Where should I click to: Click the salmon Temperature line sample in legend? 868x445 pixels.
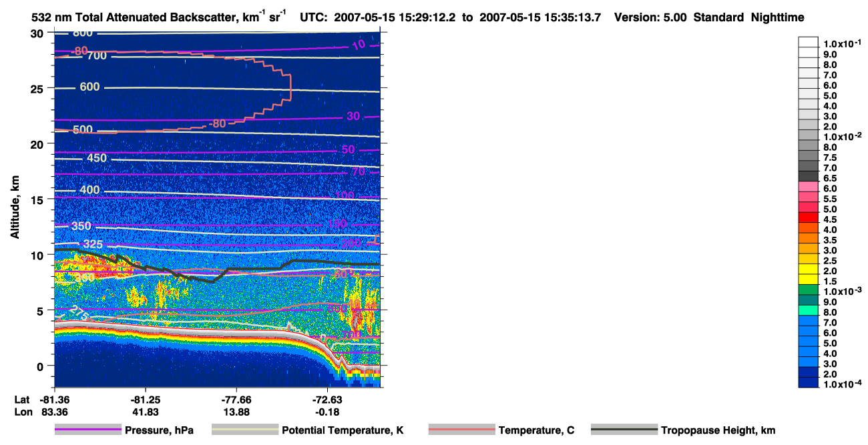pyautogui.click(x=462, y=430)
